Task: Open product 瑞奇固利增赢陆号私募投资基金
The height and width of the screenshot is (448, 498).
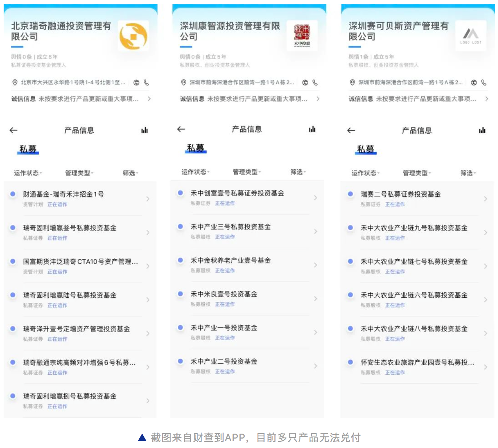Action: click(80, 300)
